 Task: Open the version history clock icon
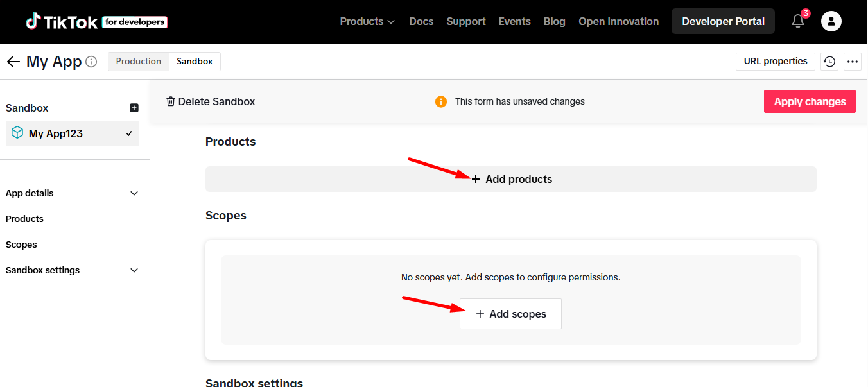(829, 62)
